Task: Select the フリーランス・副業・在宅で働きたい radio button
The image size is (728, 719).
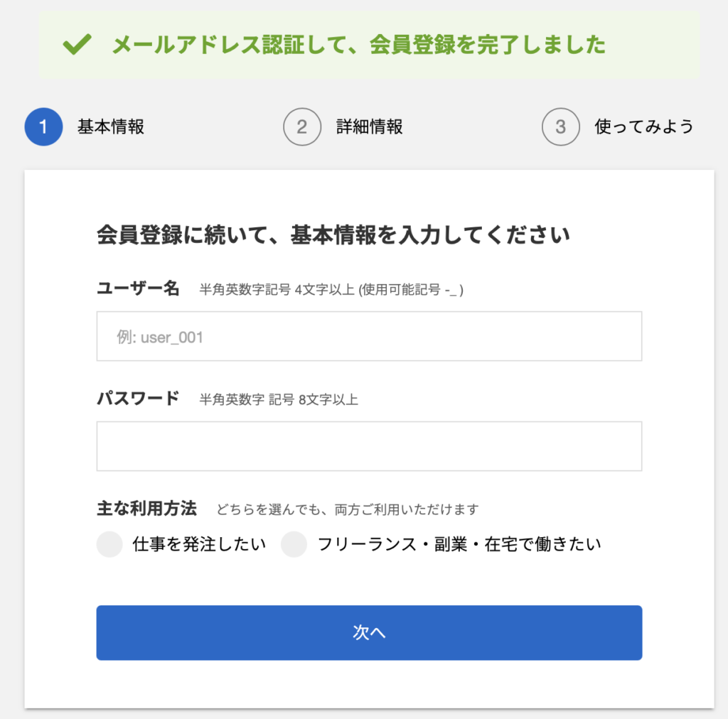Action: pos(294,544)
